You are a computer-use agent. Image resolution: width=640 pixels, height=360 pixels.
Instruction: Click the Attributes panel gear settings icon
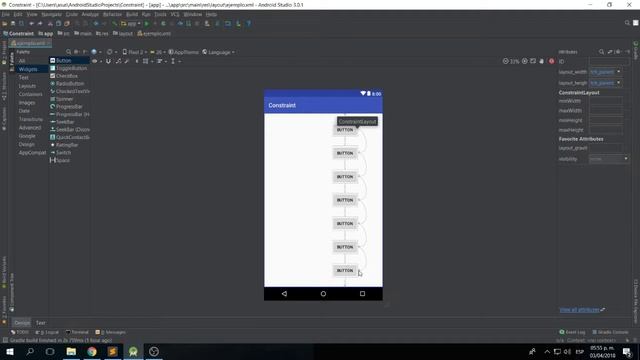click(x=618, y=52)
